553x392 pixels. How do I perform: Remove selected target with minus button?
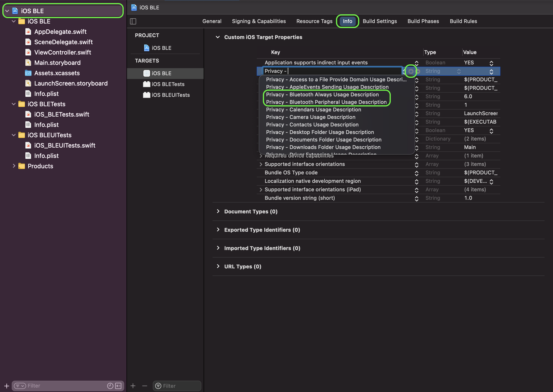145,386
